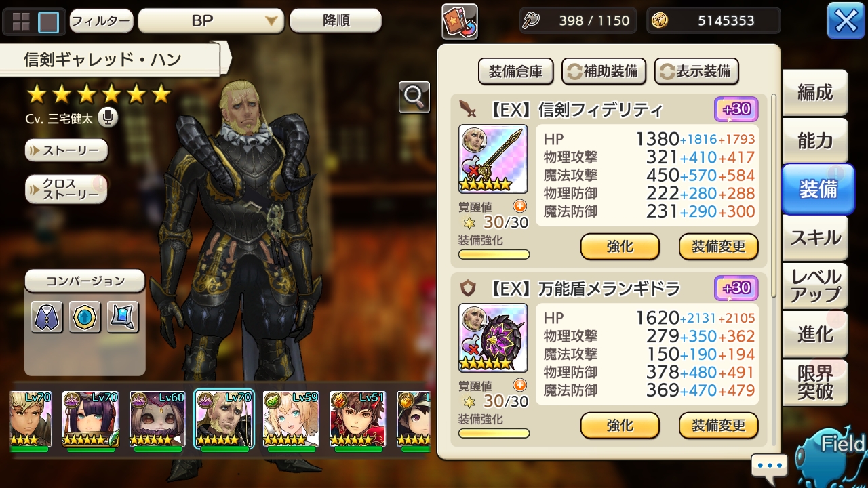Open the 能力 tab
The width and height of the screenshot is (868, 488).
click(815, 140)
